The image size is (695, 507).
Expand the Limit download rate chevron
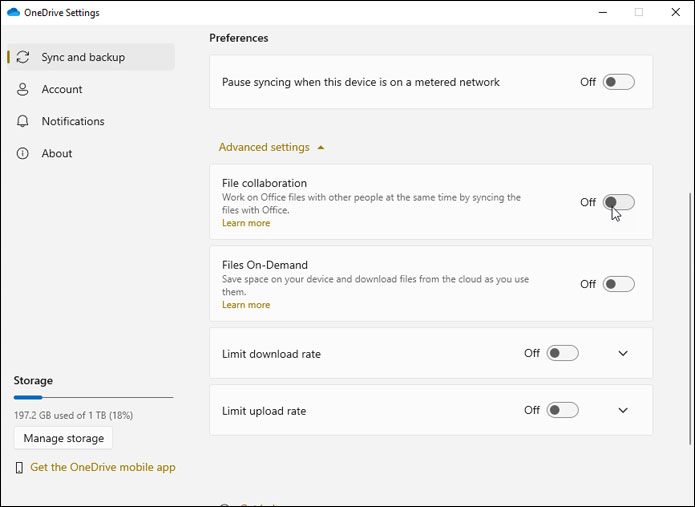coord(623,353)
